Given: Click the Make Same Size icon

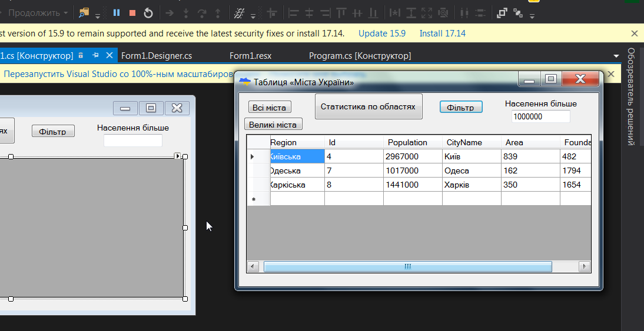Looking at the screenshot, I should (x=427, y=13).
